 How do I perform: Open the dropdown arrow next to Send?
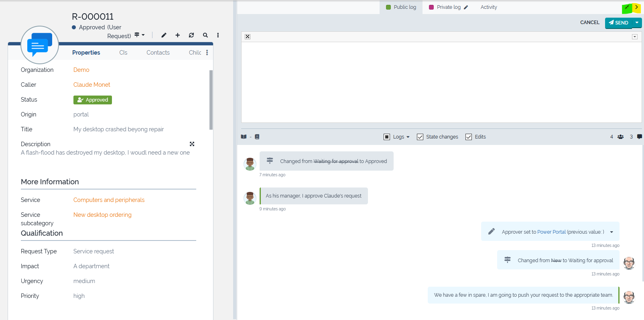tap(637, 23)
